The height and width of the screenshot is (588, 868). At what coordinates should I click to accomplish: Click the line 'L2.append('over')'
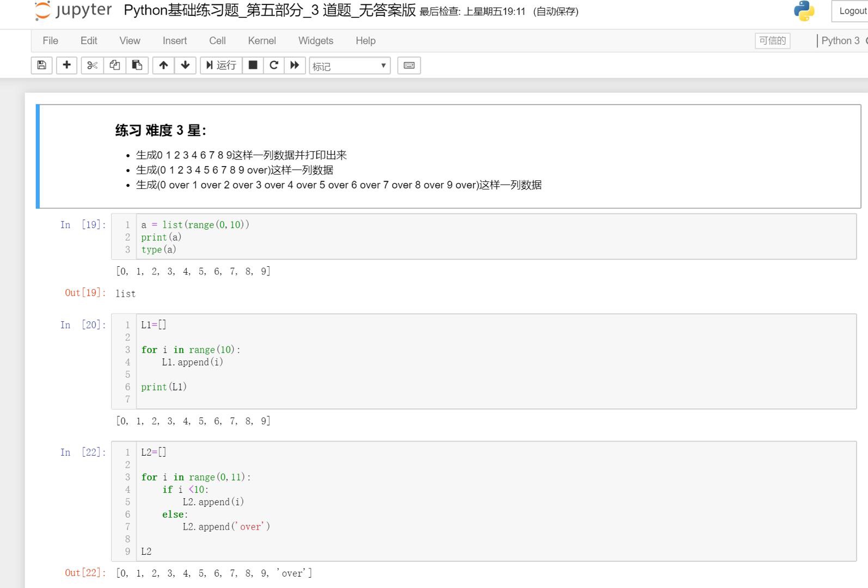click(x=226, y=526)
